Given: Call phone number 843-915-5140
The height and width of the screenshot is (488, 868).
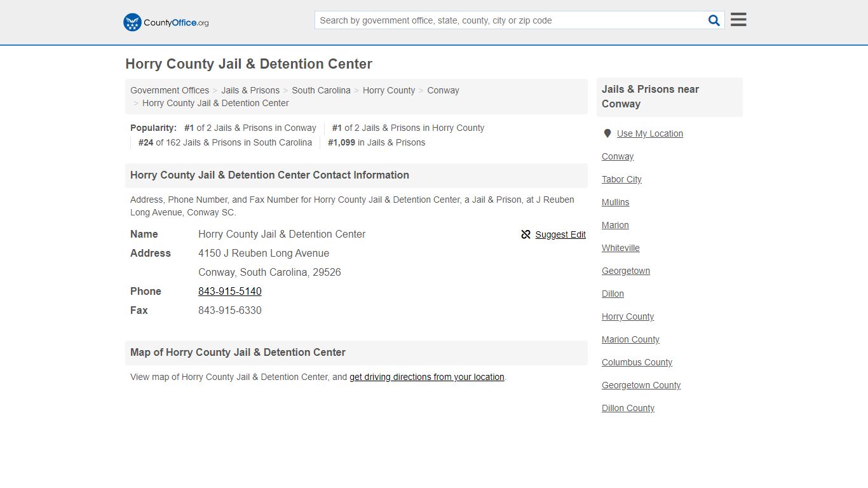Looking at the screenshot, I should pos(230,291).
